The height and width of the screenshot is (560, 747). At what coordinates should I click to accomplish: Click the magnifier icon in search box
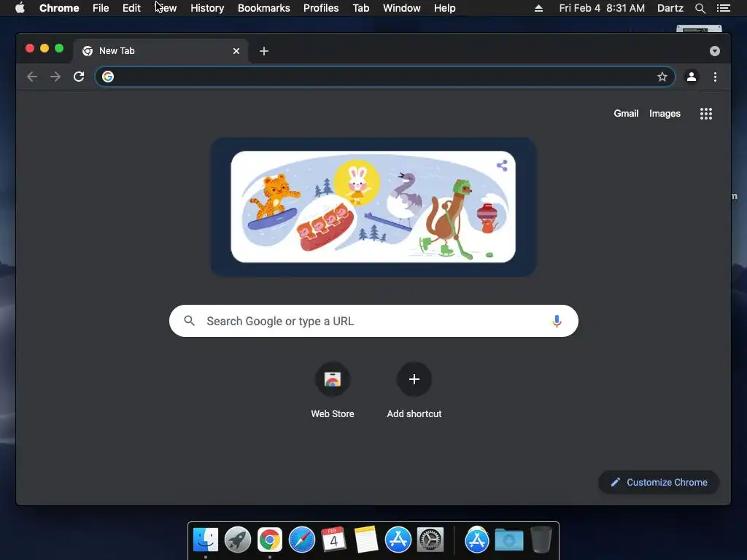pyautogui.click(x=189, y=321)
